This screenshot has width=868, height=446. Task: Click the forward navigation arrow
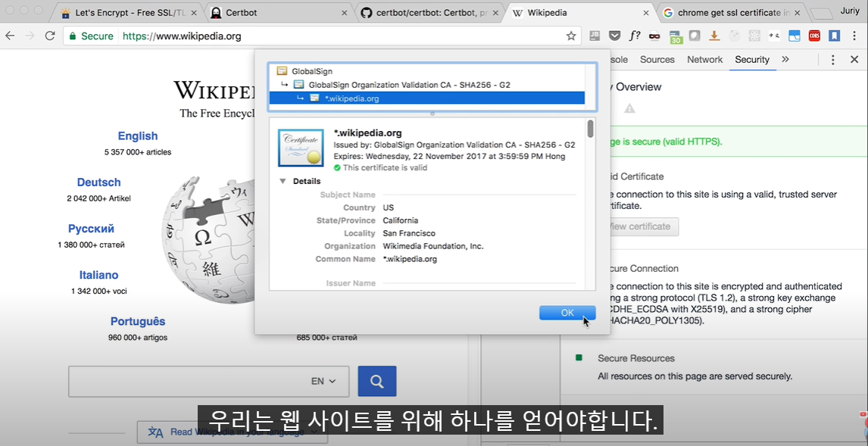pyautogui.click(x=30, y=36)
